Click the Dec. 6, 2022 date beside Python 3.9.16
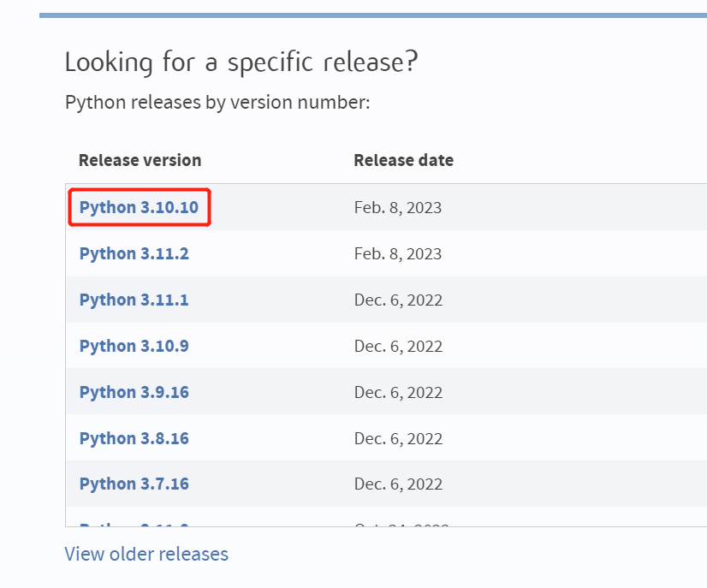707x588 pixels. tap(398, 393)
